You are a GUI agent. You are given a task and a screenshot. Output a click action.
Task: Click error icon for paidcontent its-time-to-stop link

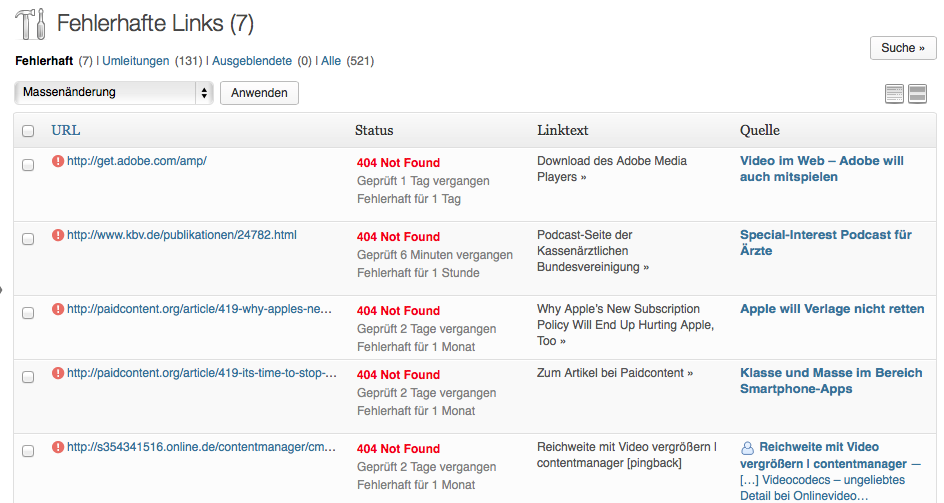58,373
